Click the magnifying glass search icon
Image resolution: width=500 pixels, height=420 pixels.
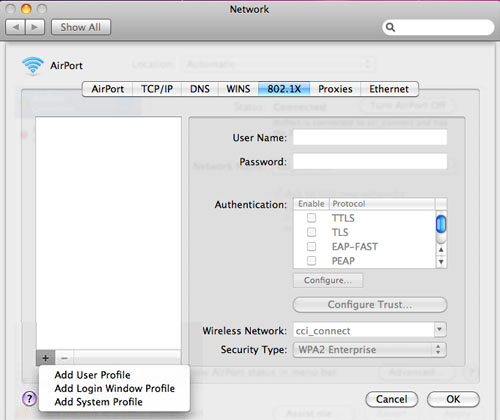click(x=390, y=27)
